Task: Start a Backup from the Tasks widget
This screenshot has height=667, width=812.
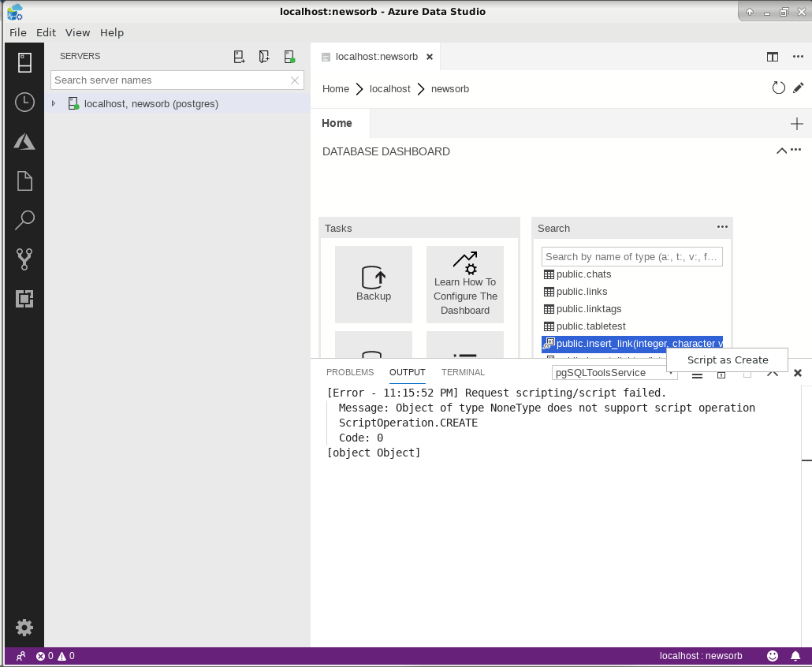Action: (x=373, y=284)
